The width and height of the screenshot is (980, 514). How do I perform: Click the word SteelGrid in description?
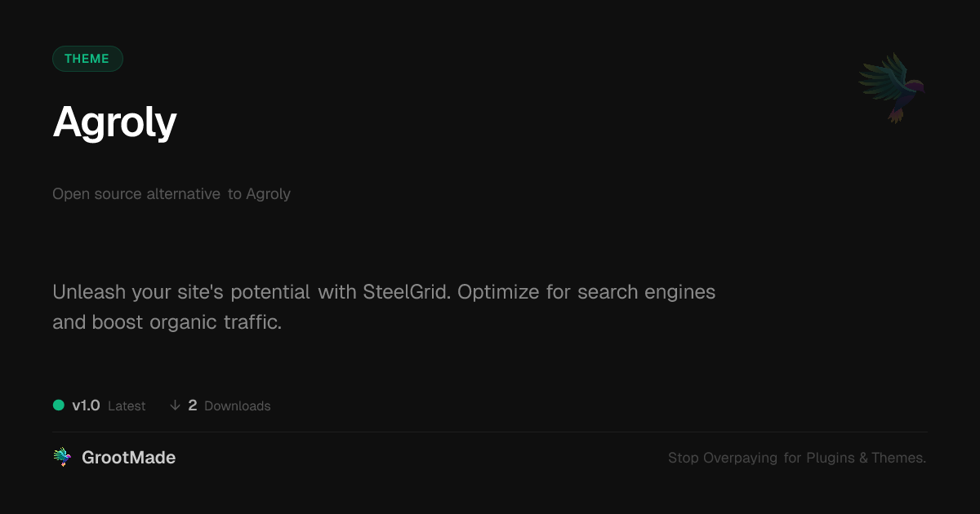(x=406, y=292)
